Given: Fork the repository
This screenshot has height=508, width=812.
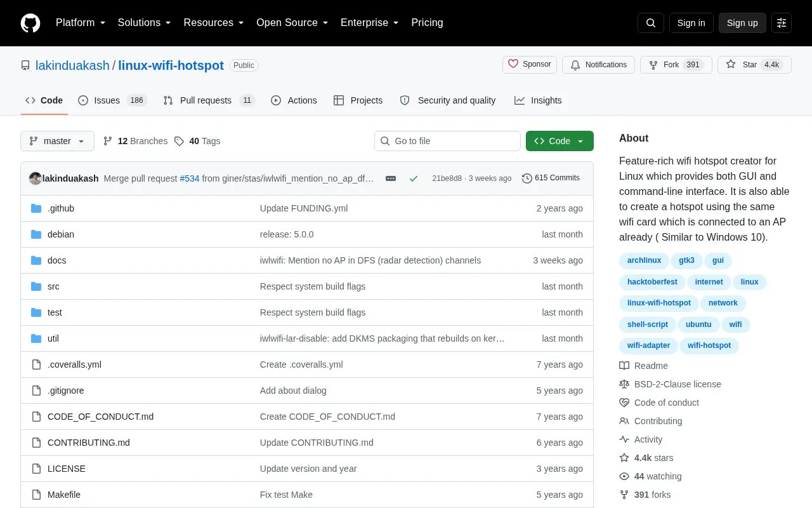Looking at the screenshot, I should [676, 65].
